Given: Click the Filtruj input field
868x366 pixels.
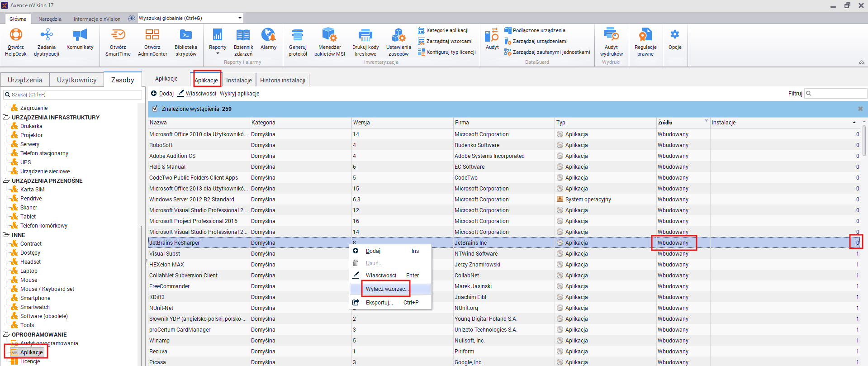Looking at the screenshot, I should point(836,94).
